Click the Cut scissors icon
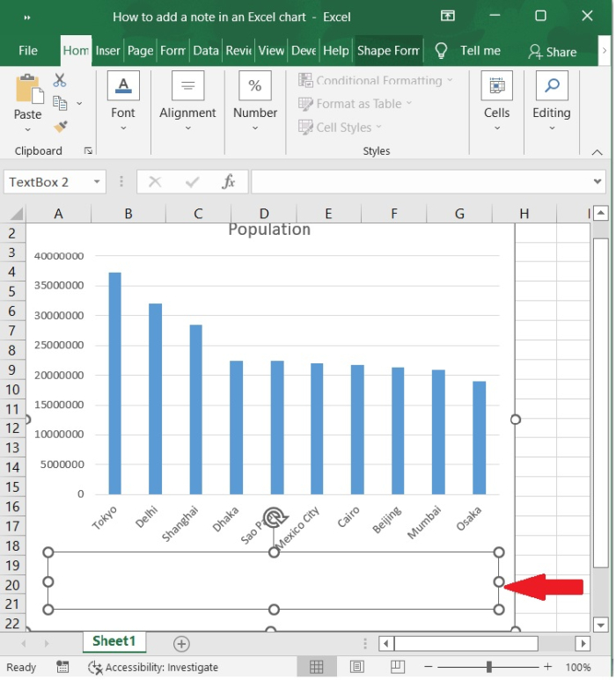Image resolution: width=616 pixels, height=680 pixels. 60,81
